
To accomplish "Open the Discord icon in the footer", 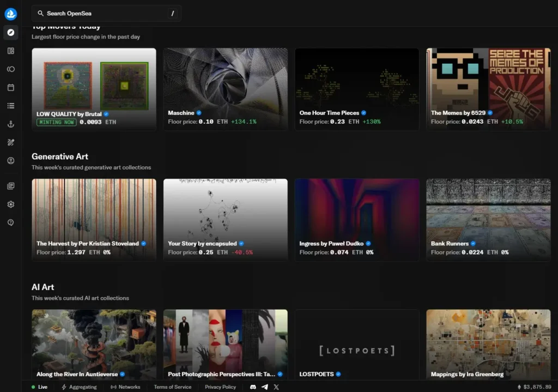I will pos(253,387).
